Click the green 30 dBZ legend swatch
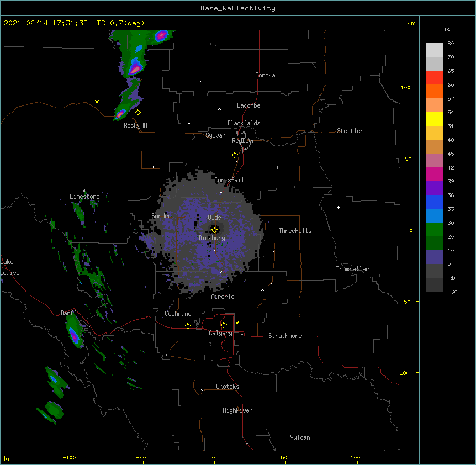This screenshot has width=476, height=465. tap(434, 230)
